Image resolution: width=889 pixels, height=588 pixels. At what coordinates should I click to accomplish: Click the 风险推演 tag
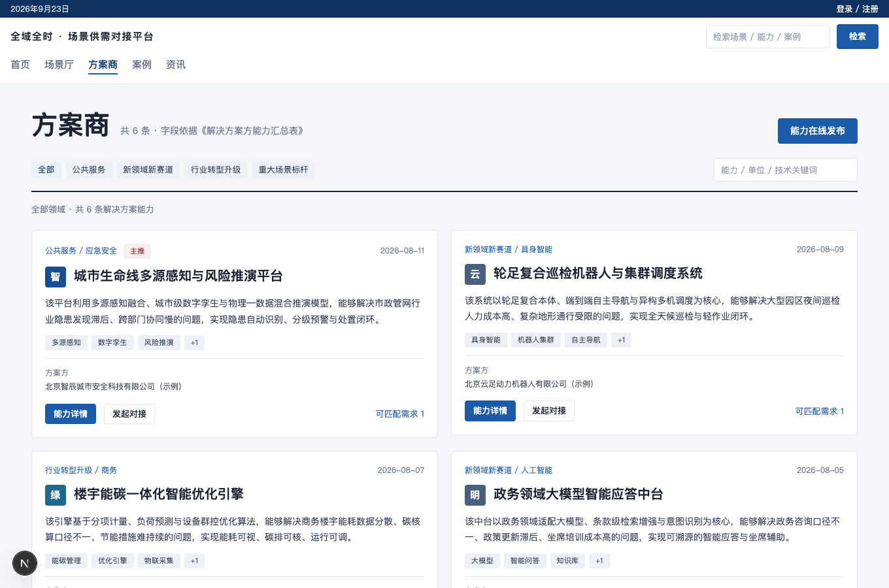click(x=159, y=342)
